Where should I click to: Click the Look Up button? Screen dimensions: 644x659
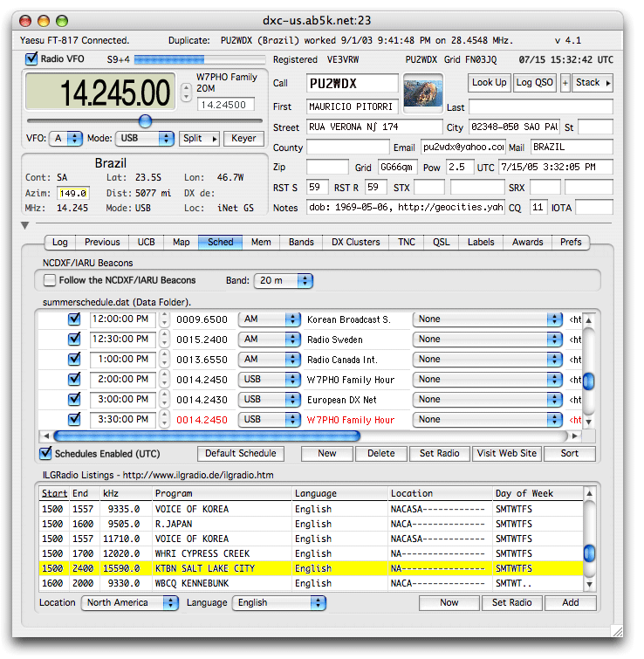(488, 83)
